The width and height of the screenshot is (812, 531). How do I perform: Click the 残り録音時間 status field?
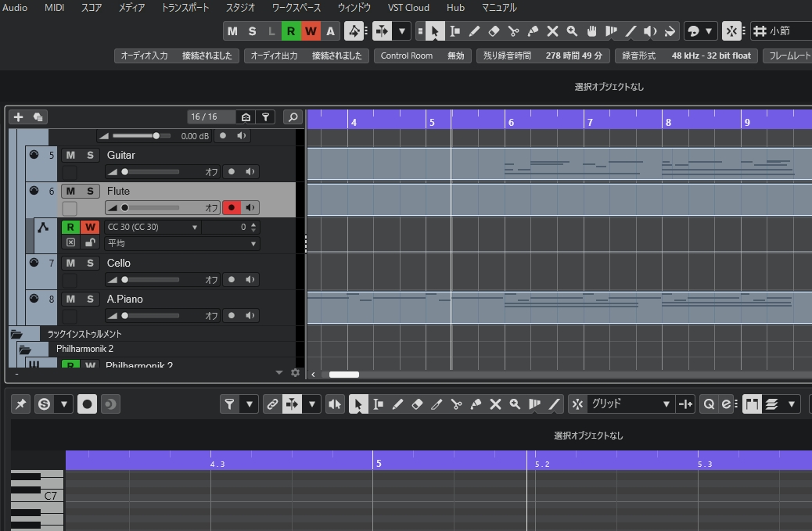coord(543,56)
